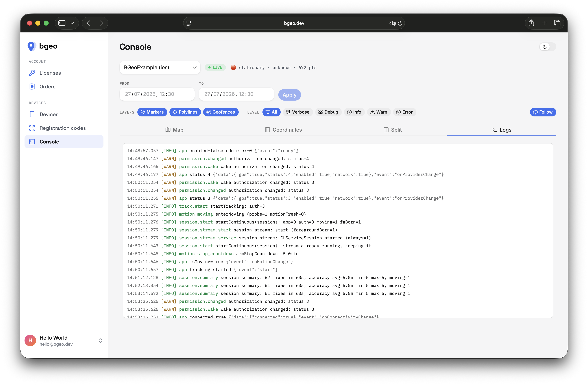Click the Console terminal icon in sidebar
Image resolution: width=588 pixels, height=385 pixels.
click(x=32, y=142)
